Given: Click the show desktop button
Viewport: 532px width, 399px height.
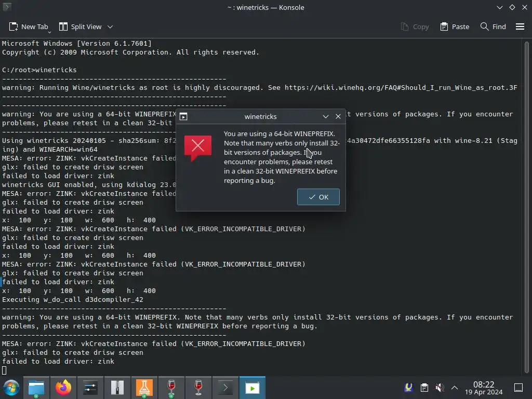Looking at the screenshot, I should point(518,388).
